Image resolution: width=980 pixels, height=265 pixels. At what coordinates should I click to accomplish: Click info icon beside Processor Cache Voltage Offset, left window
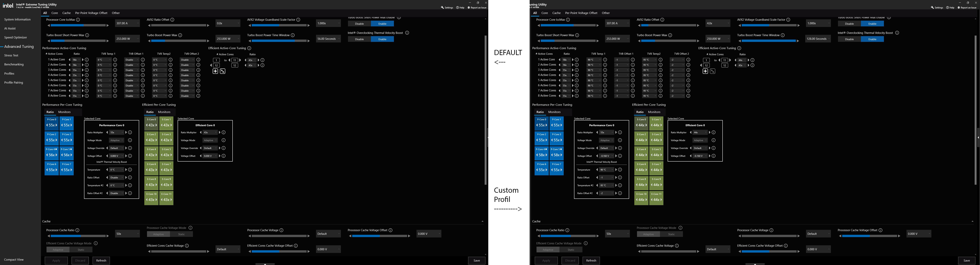tap(390, 230)
